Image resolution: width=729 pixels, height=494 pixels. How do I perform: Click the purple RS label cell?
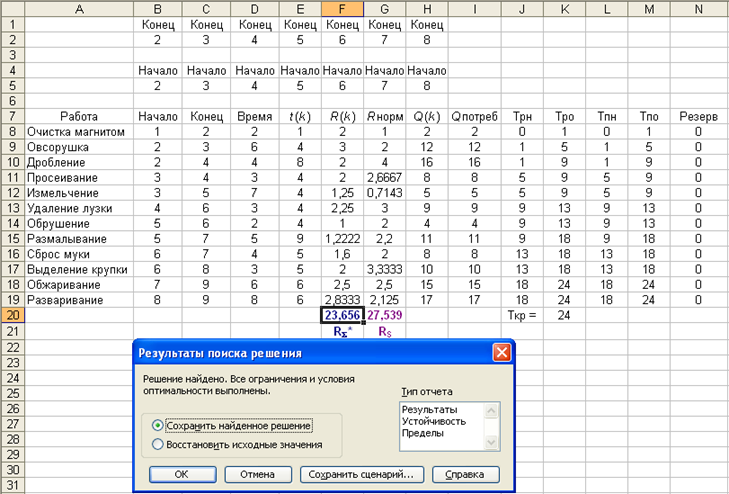pos(384,331)
